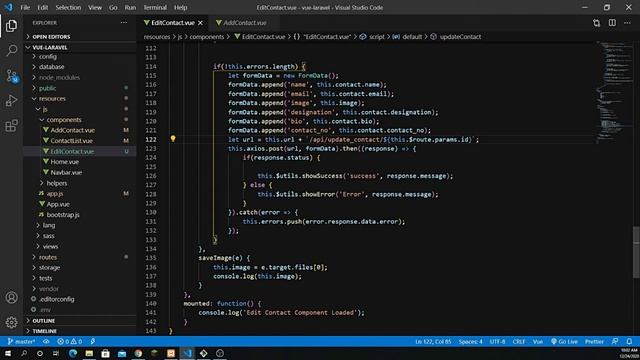Open Source Control view in activity bar
Screen dimensions: 640x360
[x=11, y=76]
